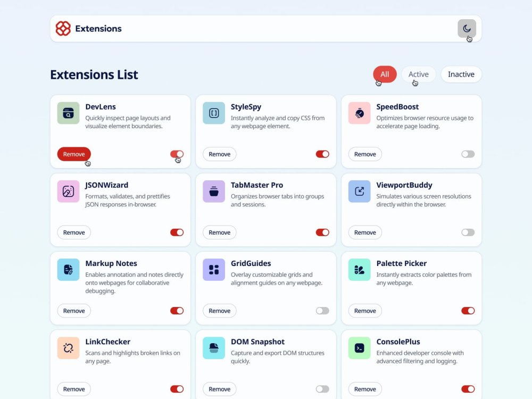The height and width of the screenshot is (399, 532).
Task: Click the TabMaster Pro extension icon
Action: 214,192
